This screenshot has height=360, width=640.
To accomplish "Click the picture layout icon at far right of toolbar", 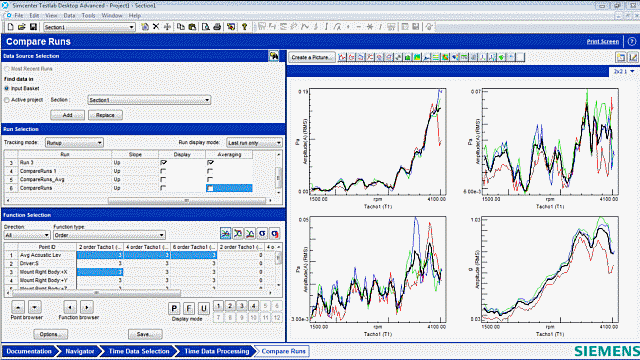I will pos(621,57).
